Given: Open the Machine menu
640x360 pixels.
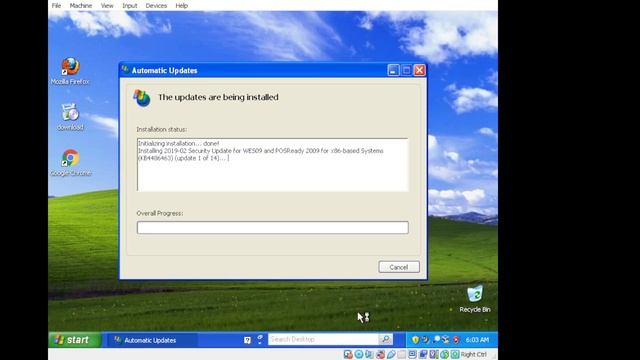Looking at the screenshot, I should tap(81, 5).
